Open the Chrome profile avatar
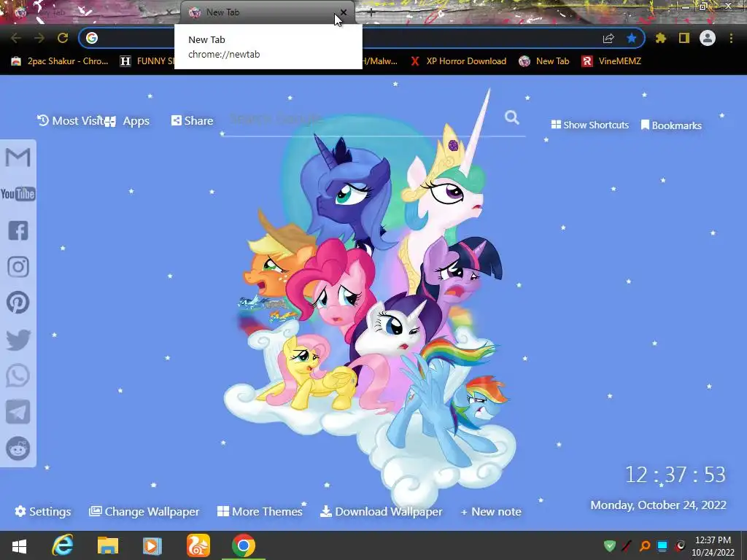The height and width of the screenshot is (560, 747). click(708, 38)
